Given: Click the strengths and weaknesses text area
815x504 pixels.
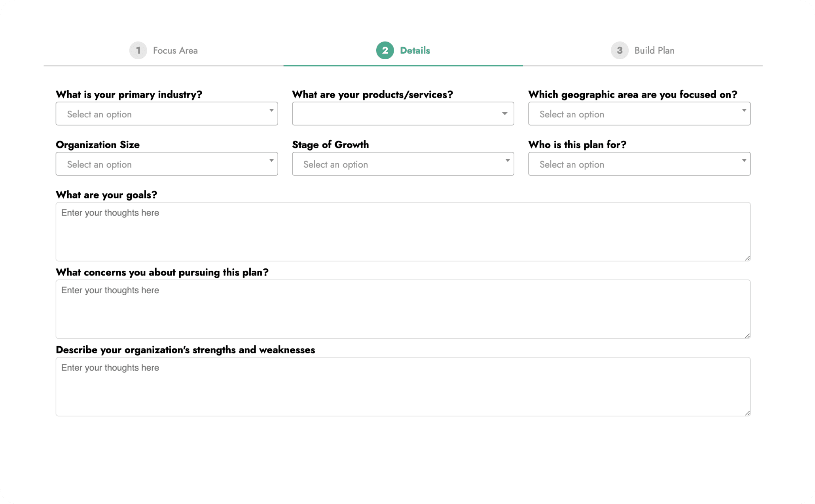Looking at the screenshot, I should tap(402, 387).
